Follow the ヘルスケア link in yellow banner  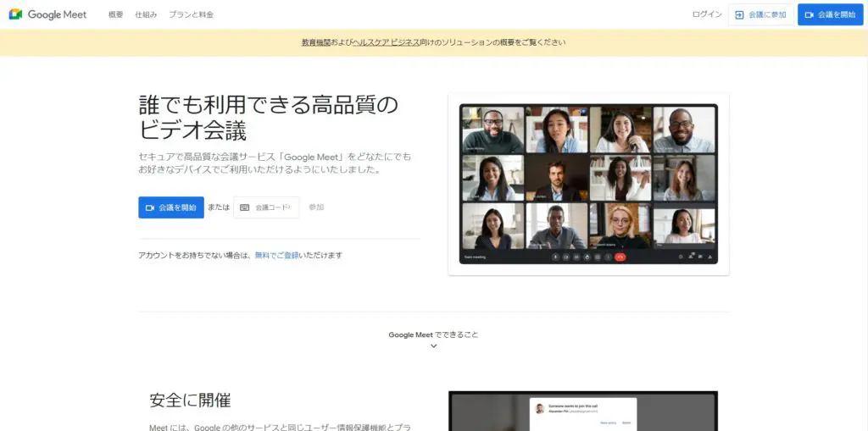click(x=370, y=42)
